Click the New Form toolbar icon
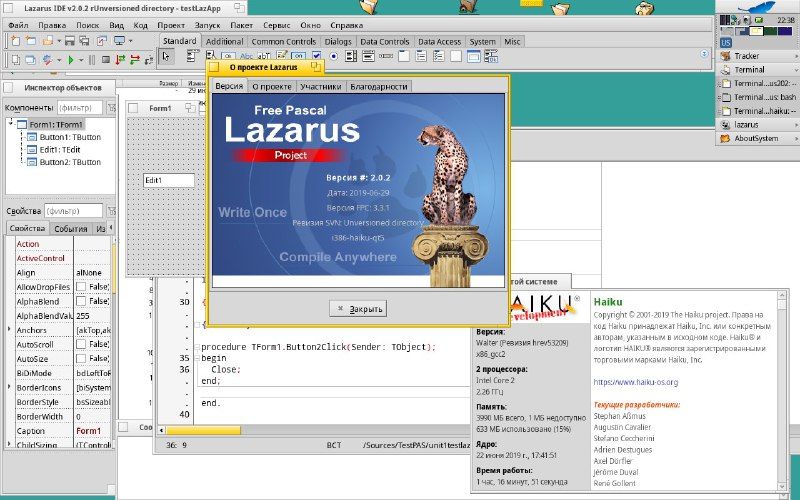 coord(31,41)
